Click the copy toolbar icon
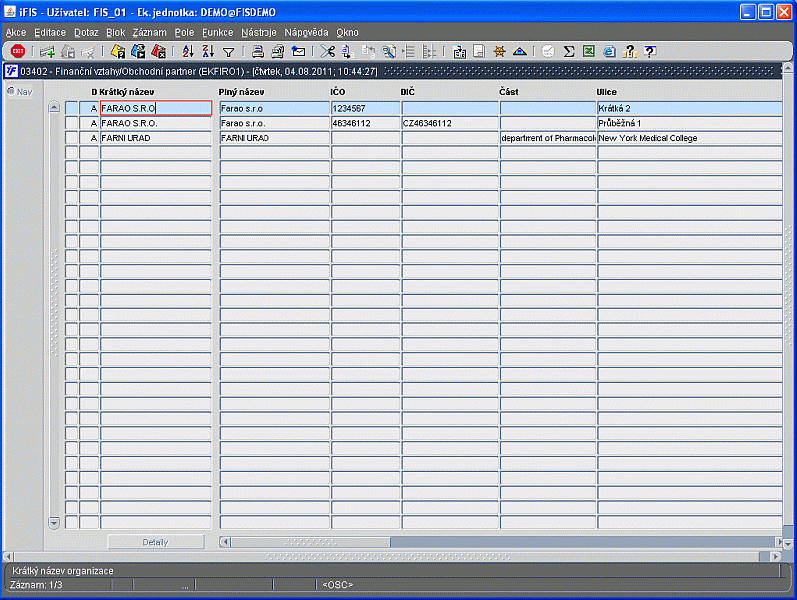Viewport: 797px width, 600px height. [348, 51]
